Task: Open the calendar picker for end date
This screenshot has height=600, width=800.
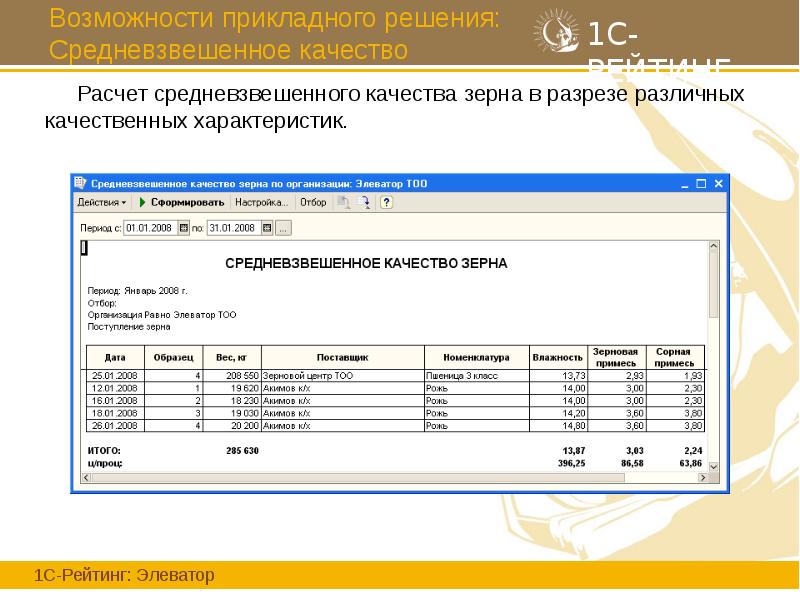Action: (266, 227)
